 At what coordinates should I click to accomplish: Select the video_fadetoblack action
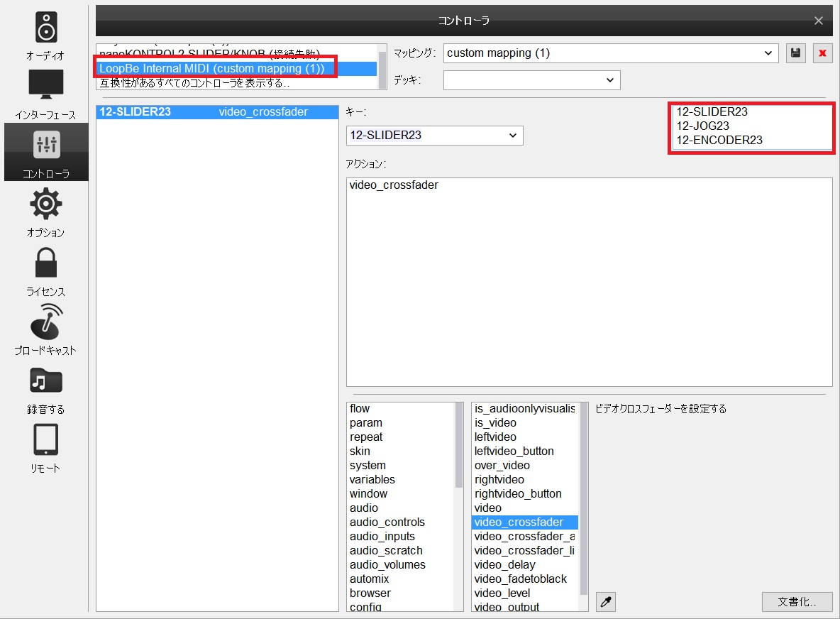click(x=525, y=579)
